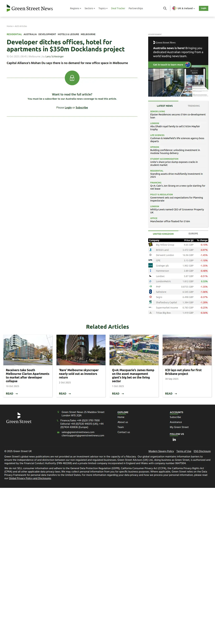Click the AUSTRALIA tag above headline
Image resolution: width=215 pixels, height=644 pixels.
click(x=30, y=34)
